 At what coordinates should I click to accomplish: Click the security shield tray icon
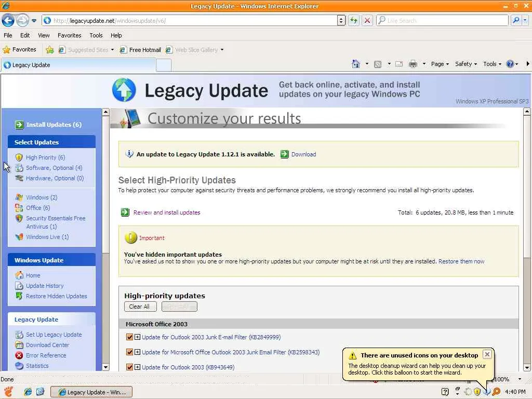pos(477,392)
